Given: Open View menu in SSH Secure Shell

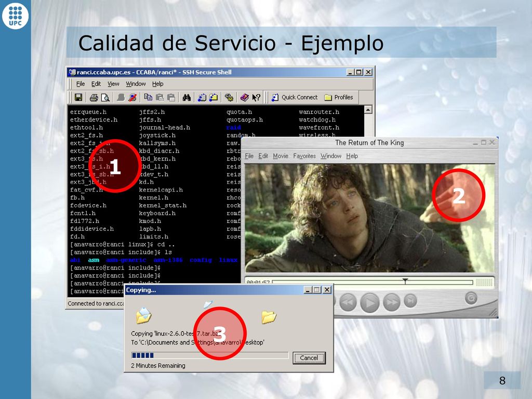Looking at the screenshot, I should point(113,84).
